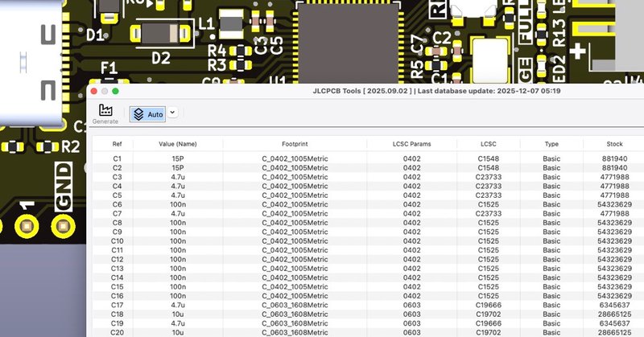The width and height of the screenshot is (644, 337).
Task: Select the C11 row reference
Action: pyautogui.click(x=117, y=250)
